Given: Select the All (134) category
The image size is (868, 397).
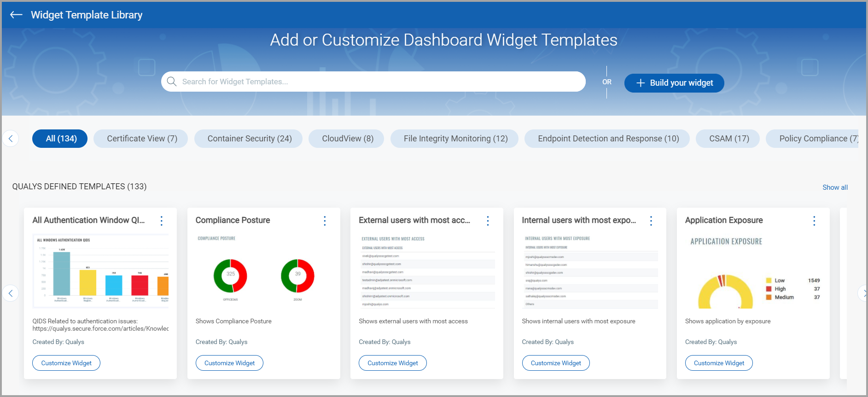Looking at the screenshot, I should (60, 139).
